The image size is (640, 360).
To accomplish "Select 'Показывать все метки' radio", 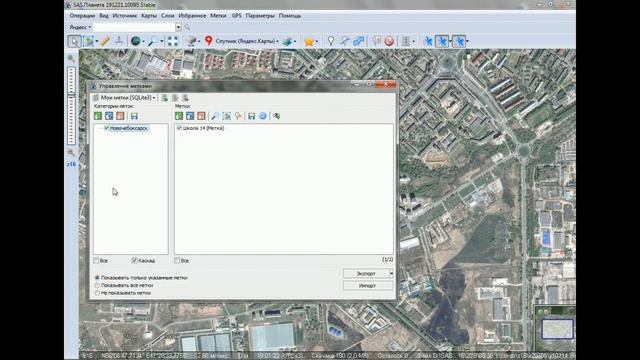I will pos(97,285).
